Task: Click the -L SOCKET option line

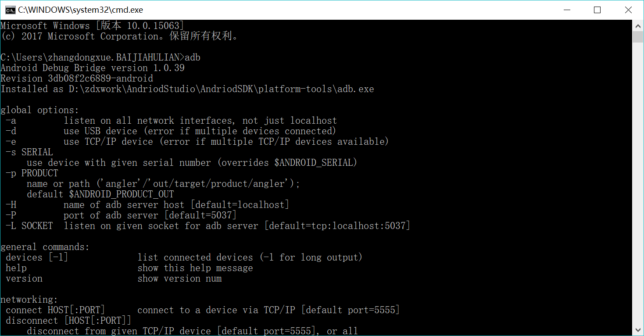Action: pos(208,226)
